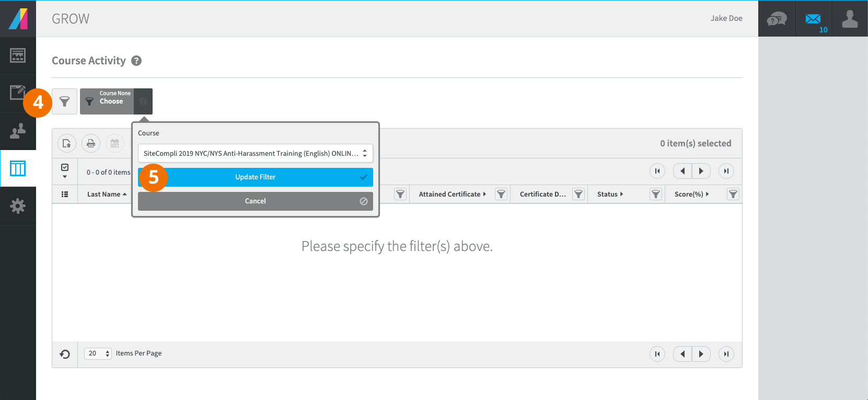Open the reports columns sidebar icon

pos(18,168)
